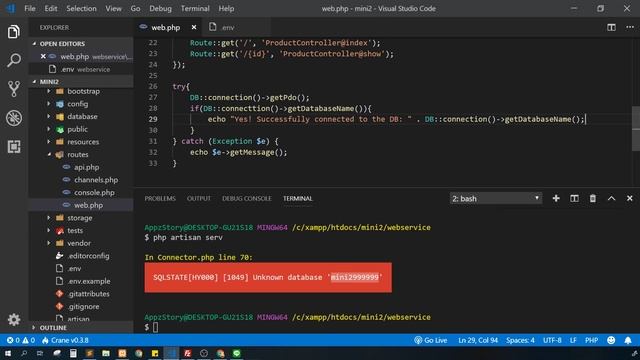640x360 pixels.
Task: Open the Debug view in activity bar
Action: click(13, 118)
